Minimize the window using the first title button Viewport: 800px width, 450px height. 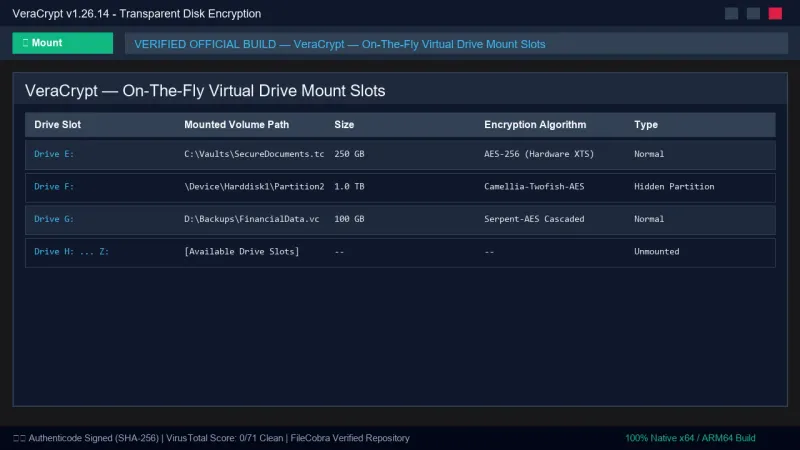pos(731,14)
